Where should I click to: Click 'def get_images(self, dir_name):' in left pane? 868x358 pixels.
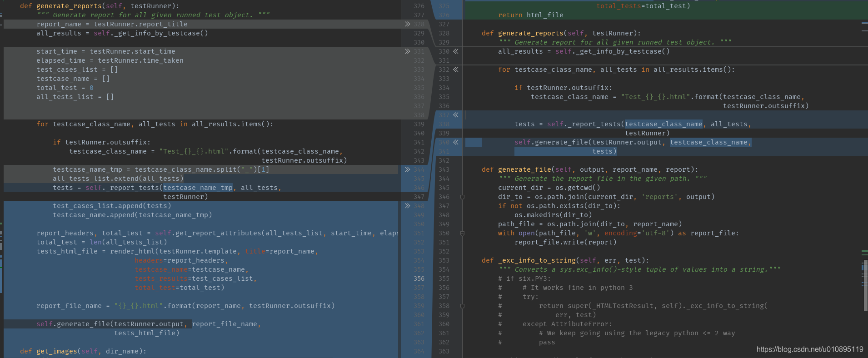click(x=83, y=351)
